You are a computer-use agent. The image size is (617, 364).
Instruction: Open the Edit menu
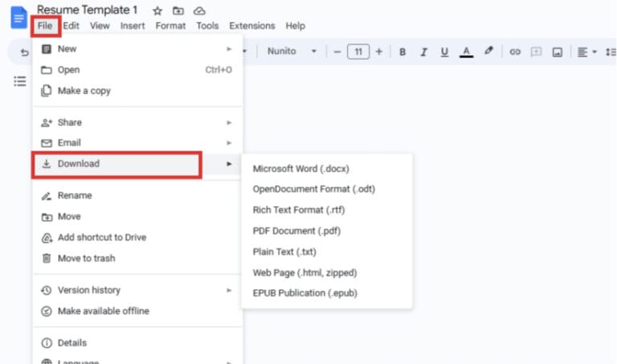[72, 26]
